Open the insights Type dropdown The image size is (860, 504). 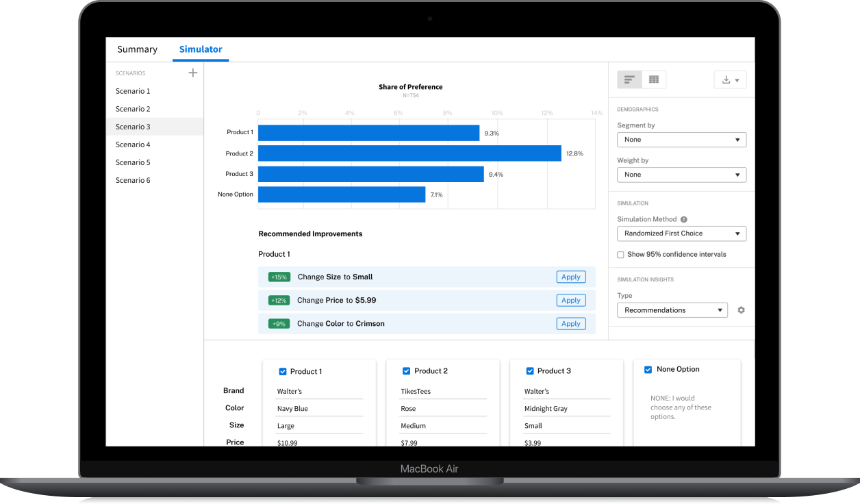pyautogui.click(x=672, y=310)
